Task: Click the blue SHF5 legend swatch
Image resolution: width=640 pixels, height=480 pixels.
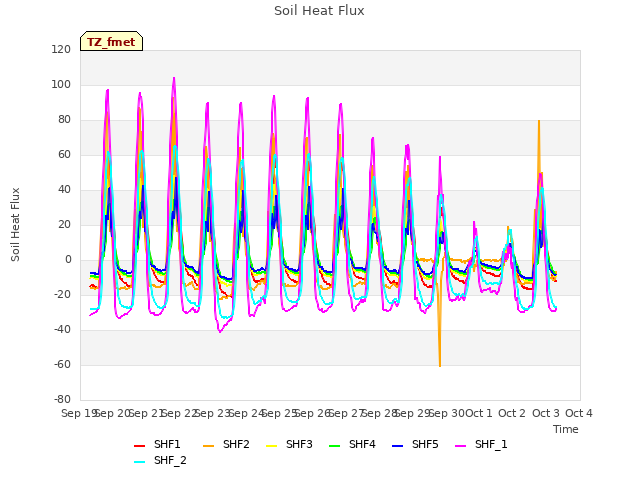Action: tap(398, 446)
